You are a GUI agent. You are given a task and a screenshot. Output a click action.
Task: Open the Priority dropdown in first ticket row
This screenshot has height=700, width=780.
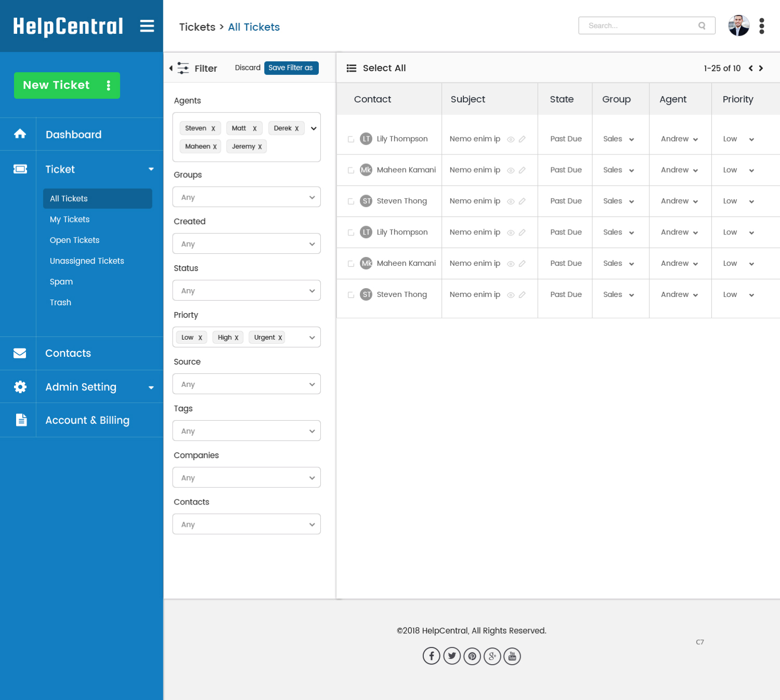tap(738, 139)
